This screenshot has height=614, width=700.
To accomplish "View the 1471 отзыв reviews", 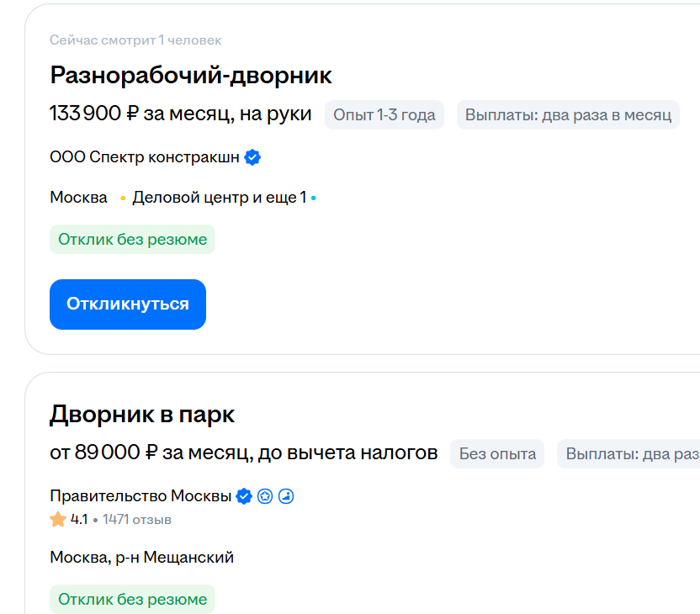I will (137, 520).
